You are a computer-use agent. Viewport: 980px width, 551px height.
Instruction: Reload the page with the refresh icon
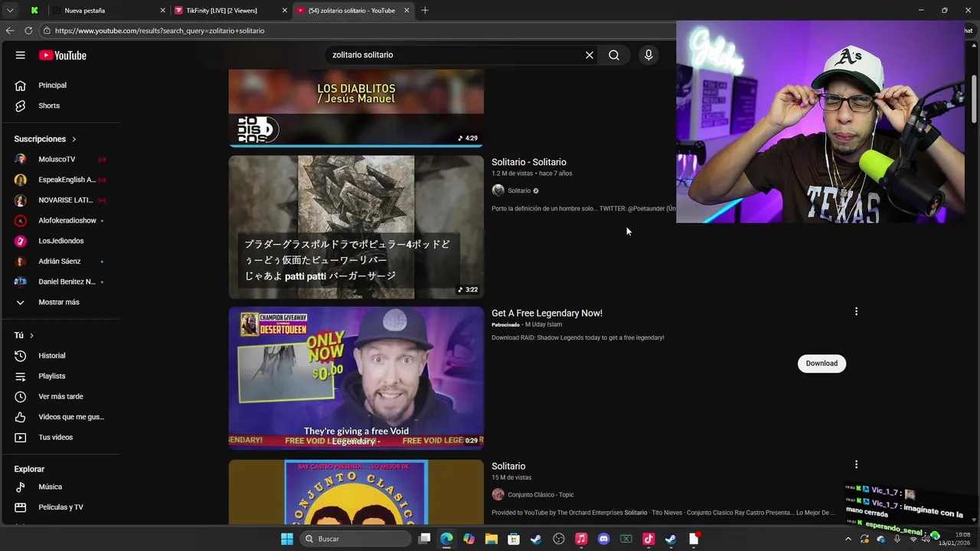(x=28, y=31)
